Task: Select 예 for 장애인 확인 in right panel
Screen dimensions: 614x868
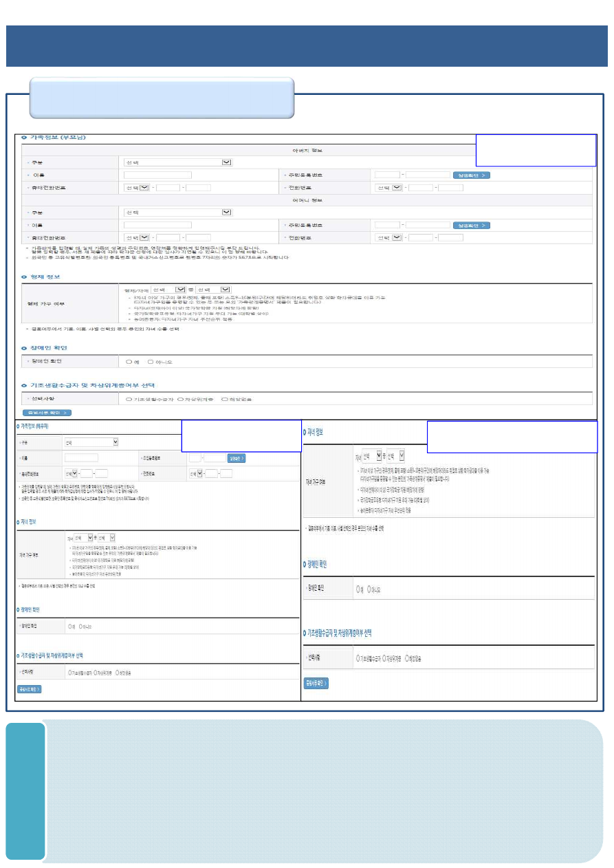Action: click(359, 589)
